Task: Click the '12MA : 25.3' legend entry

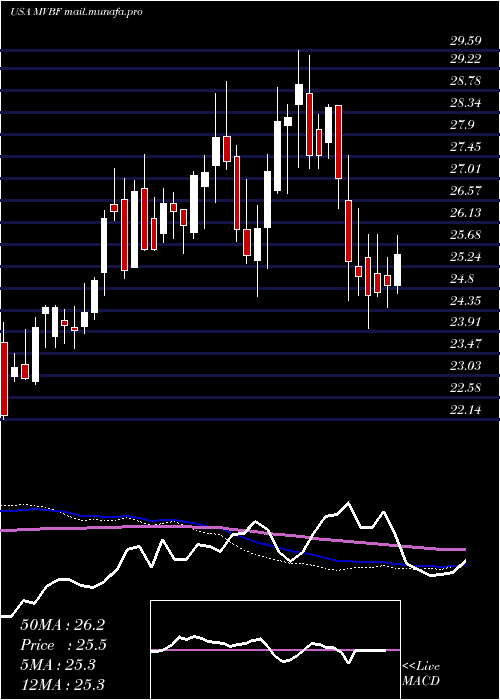Action: click(x=62, y=684)
